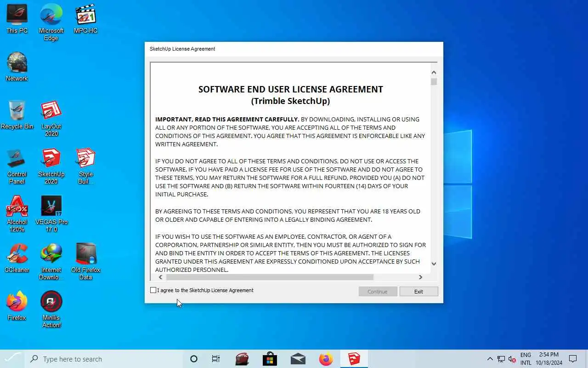
Task: Click the Continue button
Action: [x=378, y=292]
